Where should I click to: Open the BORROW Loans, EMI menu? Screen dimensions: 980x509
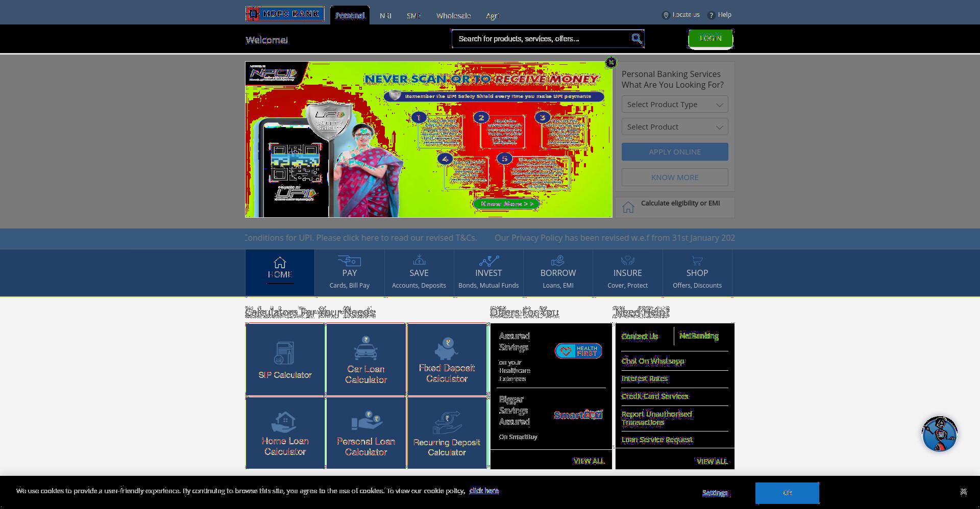pos(558,273)
